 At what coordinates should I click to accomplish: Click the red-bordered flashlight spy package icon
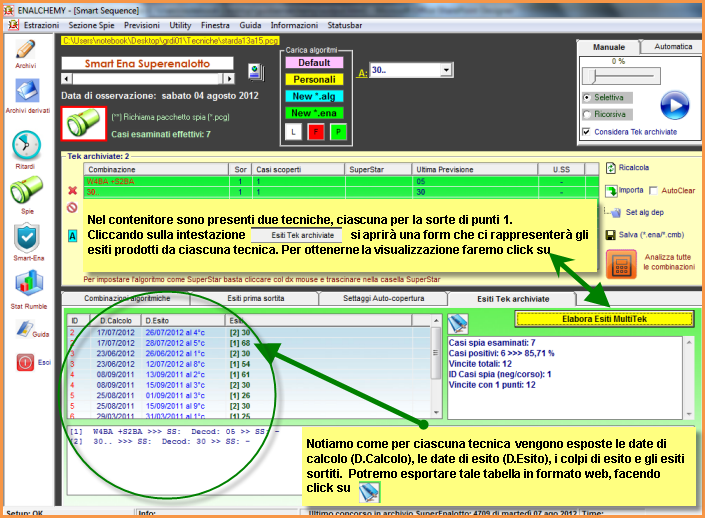point(84,123)
